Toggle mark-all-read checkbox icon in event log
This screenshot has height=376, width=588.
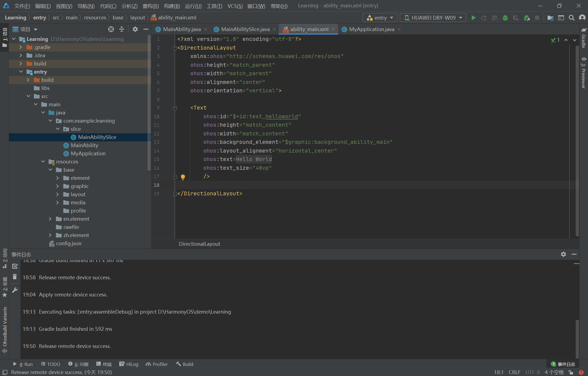pyautogui.click(x=15, y=266)
